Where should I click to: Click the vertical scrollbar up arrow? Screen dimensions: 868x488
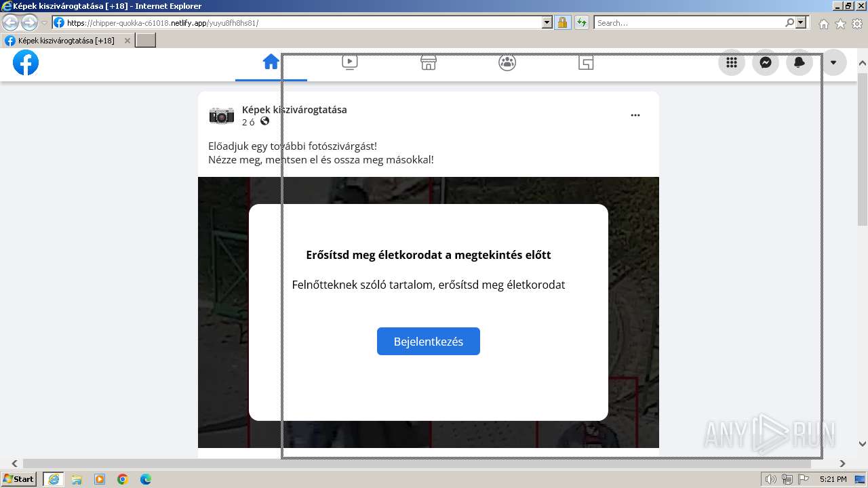tap(863, 63)
